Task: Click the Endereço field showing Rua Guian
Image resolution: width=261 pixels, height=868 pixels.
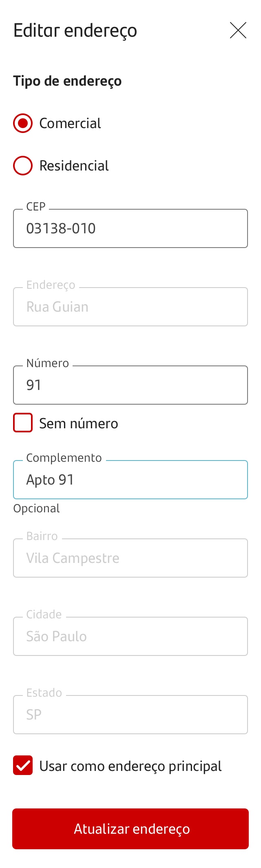Action: coord(130,307)
